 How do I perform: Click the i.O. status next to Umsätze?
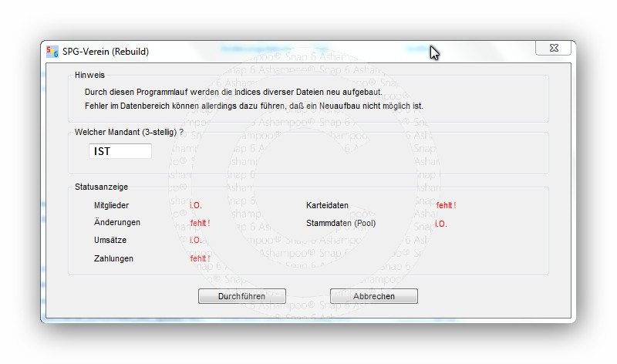click(196, 241)
